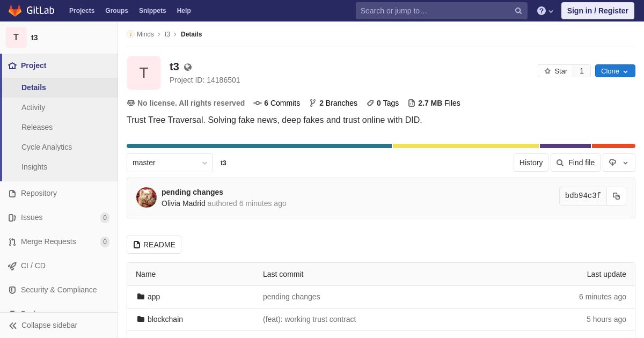Image resolution: width=644 pixels, height=338 pixels.
Task: Click the Issues icon in the sidebar
Action: pos(12,217)
